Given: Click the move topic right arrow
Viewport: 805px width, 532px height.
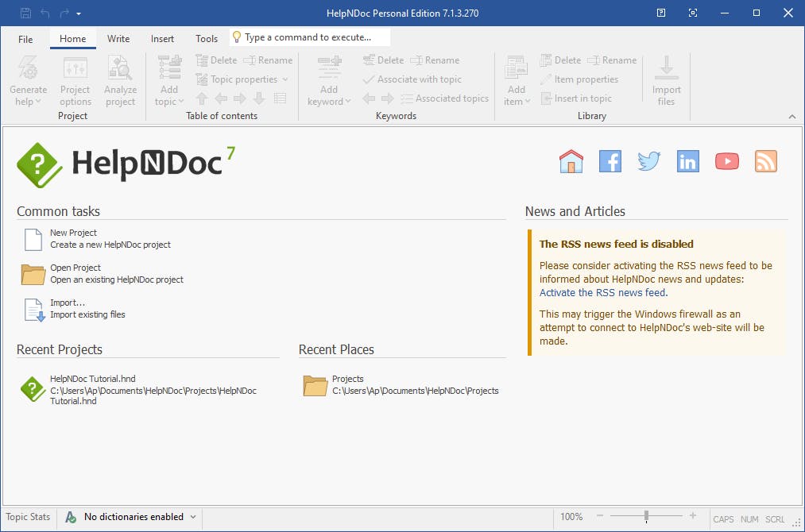Looking at the screenshot, I should pos(240,98).
